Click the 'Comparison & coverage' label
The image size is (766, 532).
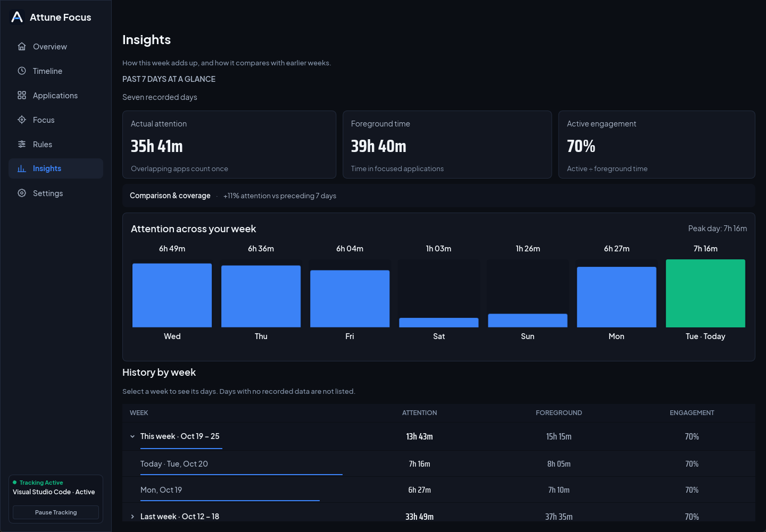click(170, 196)
